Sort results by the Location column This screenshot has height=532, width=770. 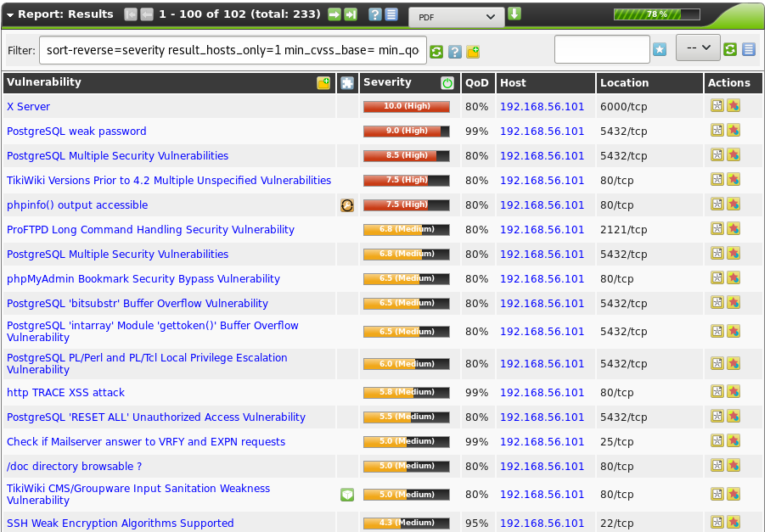tap(624, 83)
